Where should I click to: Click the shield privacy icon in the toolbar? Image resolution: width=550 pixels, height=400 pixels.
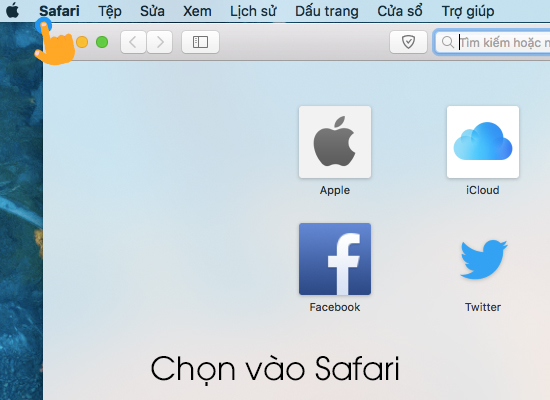point(408,42)
